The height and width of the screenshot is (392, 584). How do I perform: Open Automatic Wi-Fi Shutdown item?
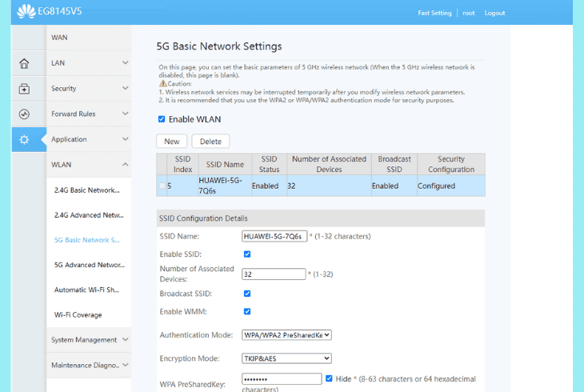coord(86,290)
